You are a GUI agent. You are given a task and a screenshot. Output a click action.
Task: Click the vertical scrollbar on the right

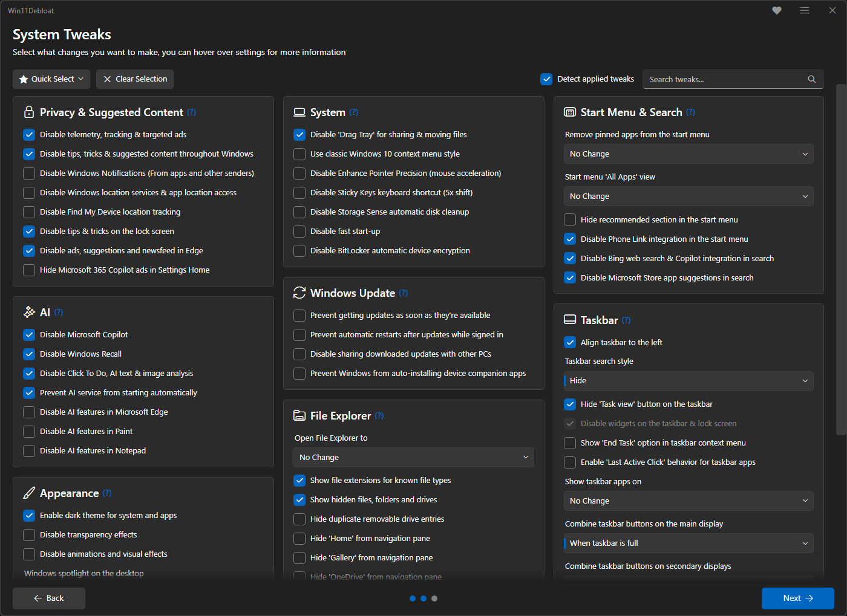pos(841,260)
